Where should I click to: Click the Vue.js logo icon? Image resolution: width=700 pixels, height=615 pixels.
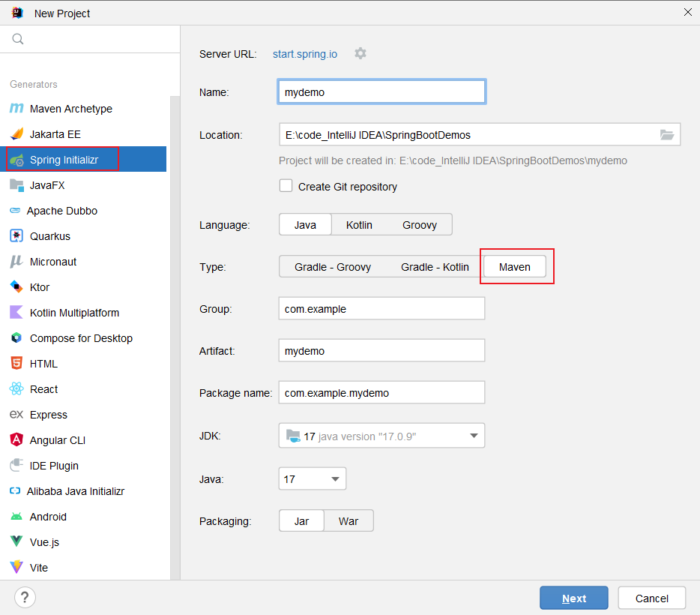(x=16, y=541)
